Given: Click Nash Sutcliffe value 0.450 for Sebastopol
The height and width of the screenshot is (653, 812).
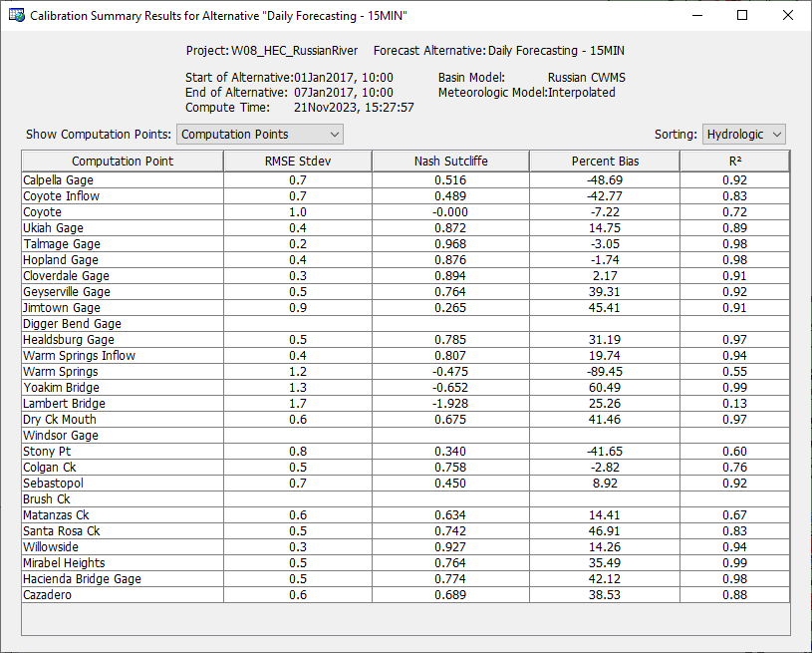Looking at the screenshot, I should coord(450,484).
